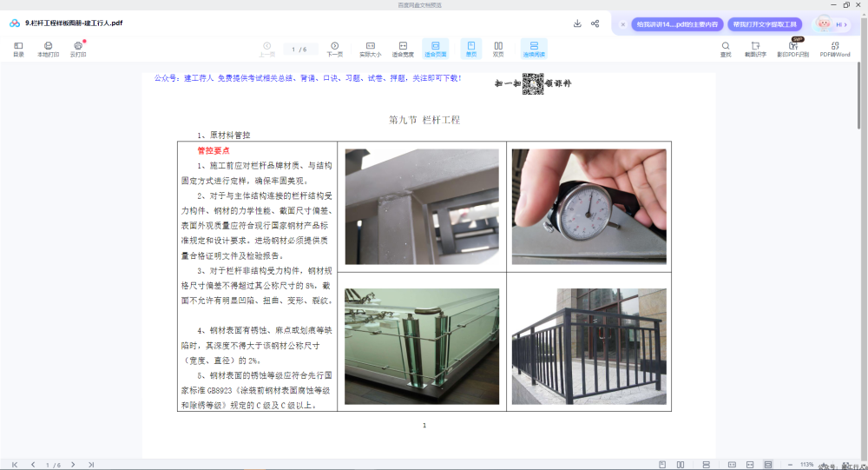Select 适合页面 fit page view
Viewport: 868px width, 470px height.
tap(436, 49)
